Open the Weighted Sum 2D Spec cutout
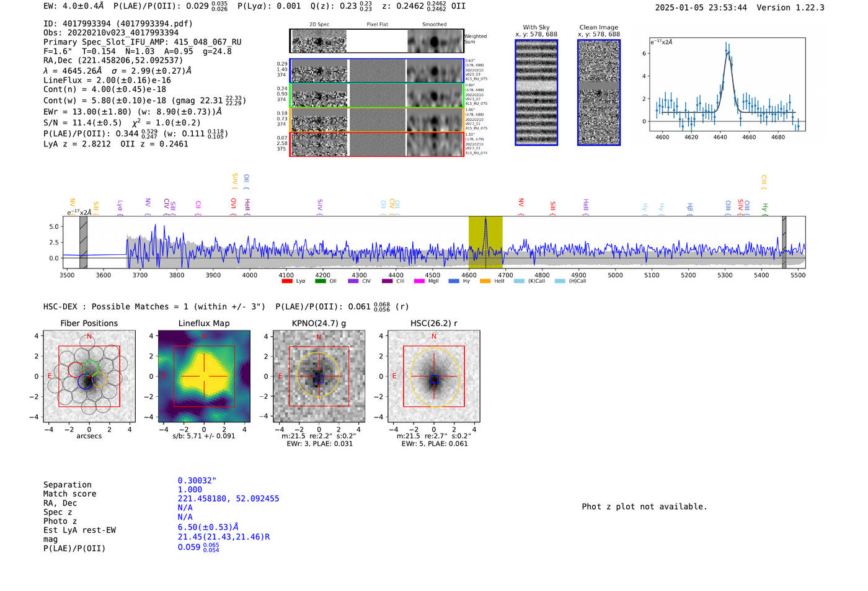The width and height of the screenshot is (868, 591). (319, 41)
